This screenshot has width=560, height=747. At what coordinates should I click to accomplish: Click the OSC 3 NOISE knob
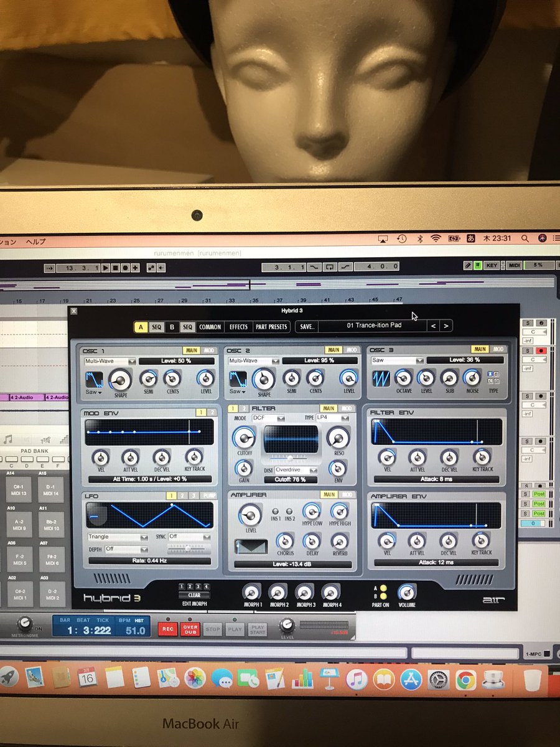click(x=472, y=378)
